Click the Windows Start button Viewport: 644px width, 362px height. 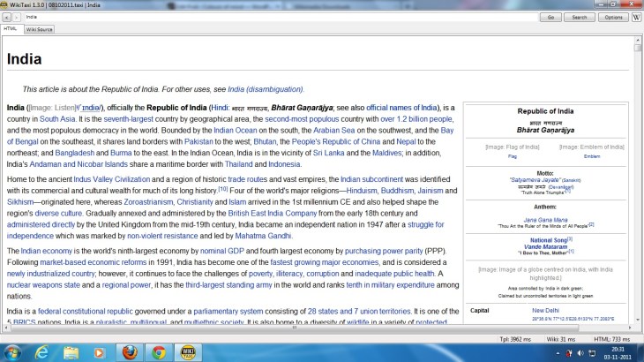(12, 352)
